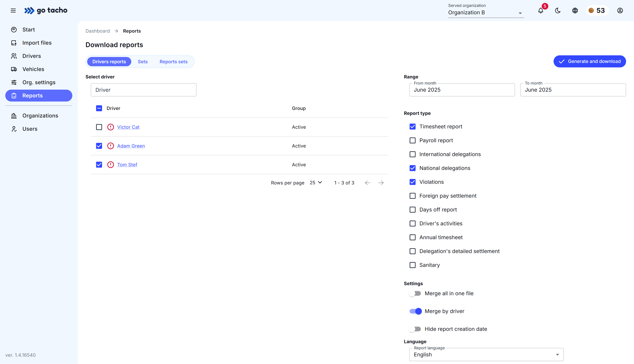Open the Drivers section in the sidebar
The height and width of the screenshot is (364, 634).
[32, 56]
